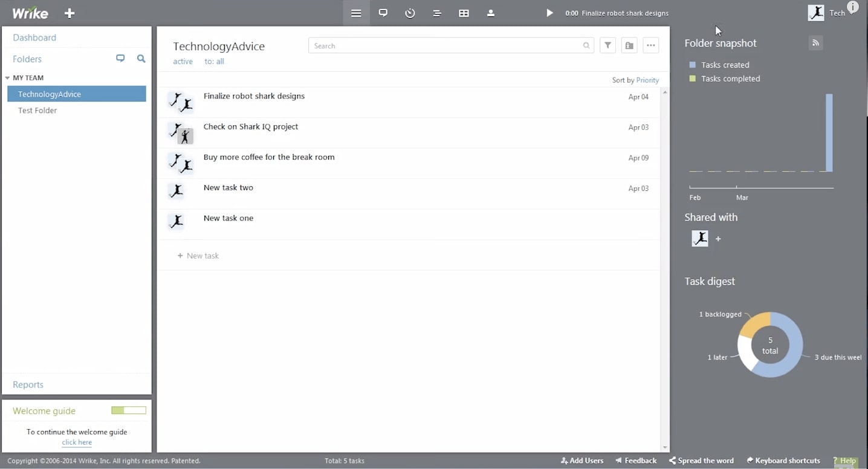This screenshot has width=868, height=469.
Task: Switch to the Table view icon
Action: [x=464, y=13]
